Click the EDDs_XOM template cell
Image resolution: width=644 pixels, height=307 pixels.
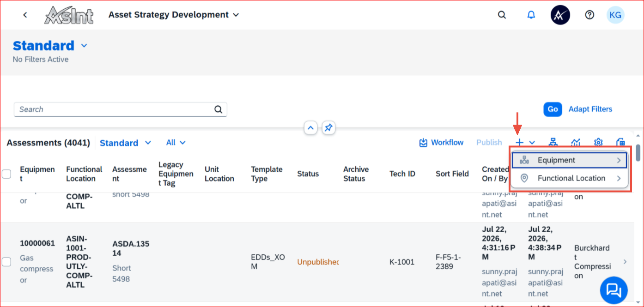269,262
